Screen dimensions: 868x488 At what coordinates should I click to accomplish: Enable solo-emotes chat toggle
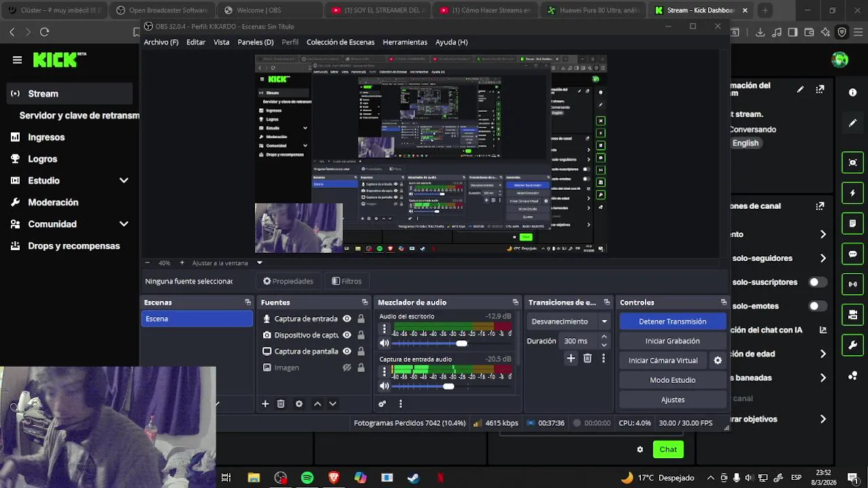(x=818, y=306)
